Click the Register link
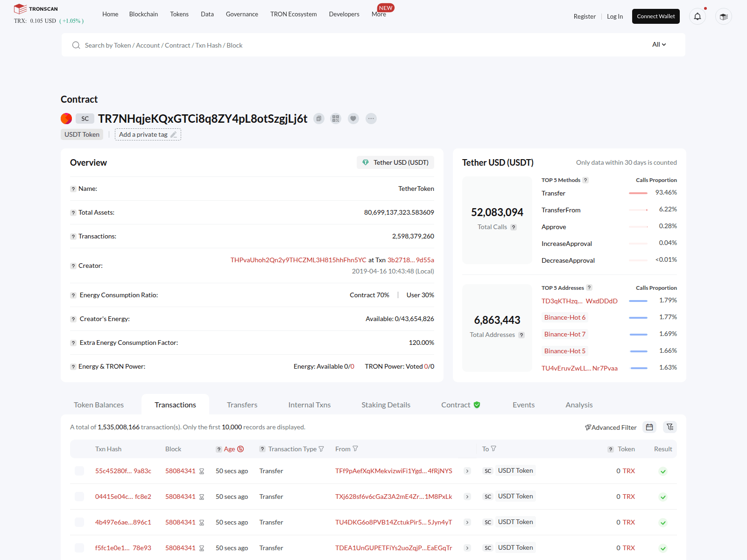The width and height of the screenshot is (747, 560). coord(585,16)
